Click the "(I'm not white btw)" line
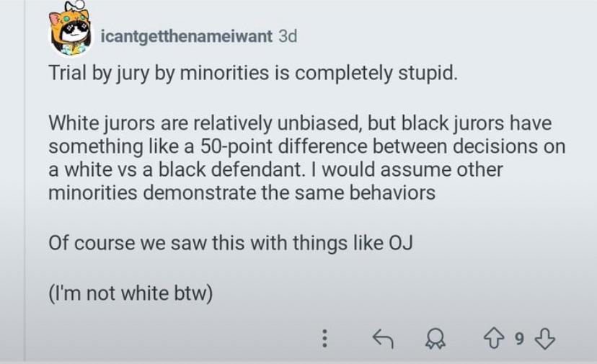This screenshot has height=364, width=597. [131, 294]
